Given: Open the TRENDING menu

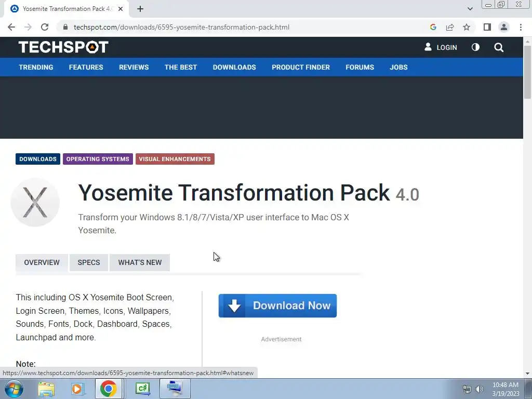Looking at the screenshot, I should tap(36, 67).
